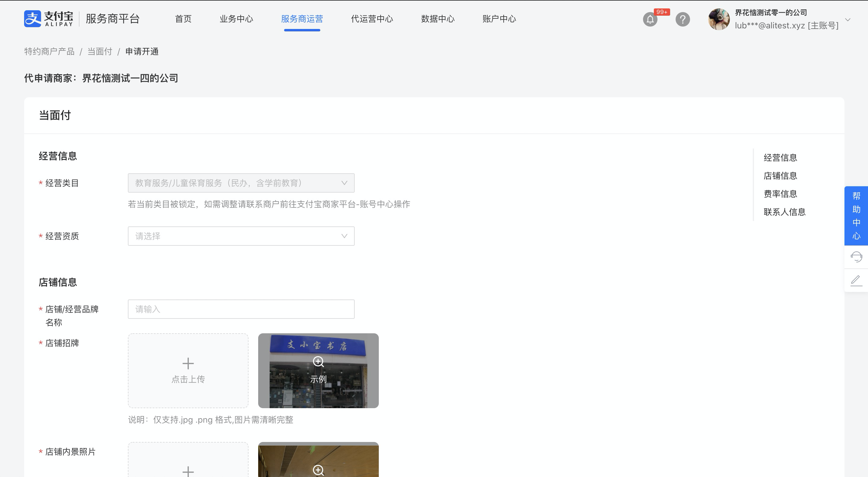Viewport: 868px width, 477px height.
Task: Click 特约商户产品 breadcrumb
Action: coord(49,51)
